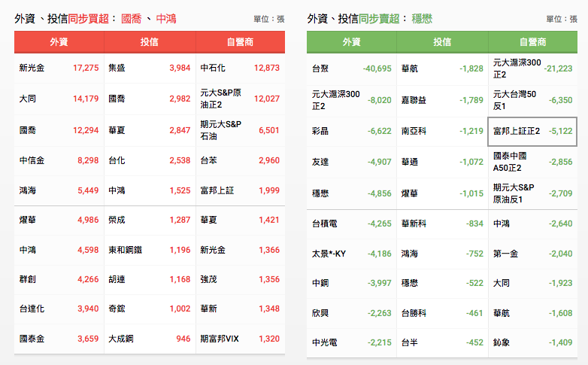The height and width of the screenshot is (365, 588).
Task: Click the 期富邦VIX entry
Action: [220, 339]
